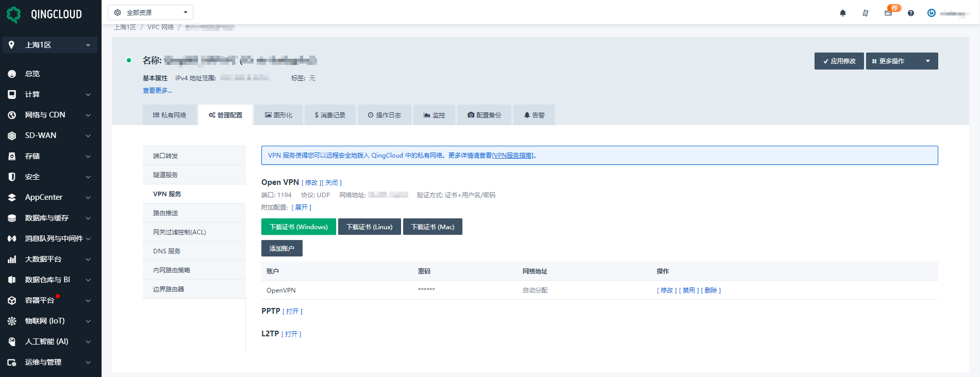The width and height of the screenshot is (980, 377).
Task: Open the 上海1区 region dropdown
Action: [50, 45]
